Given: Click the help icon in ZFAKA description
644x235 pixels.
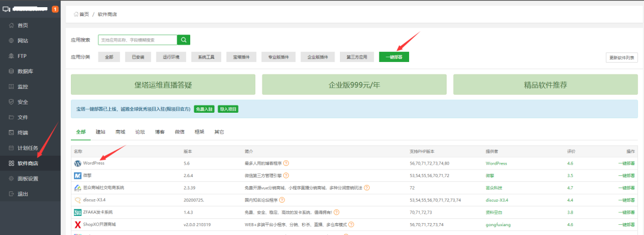Looking at the screenshot, I should [336, 212].
